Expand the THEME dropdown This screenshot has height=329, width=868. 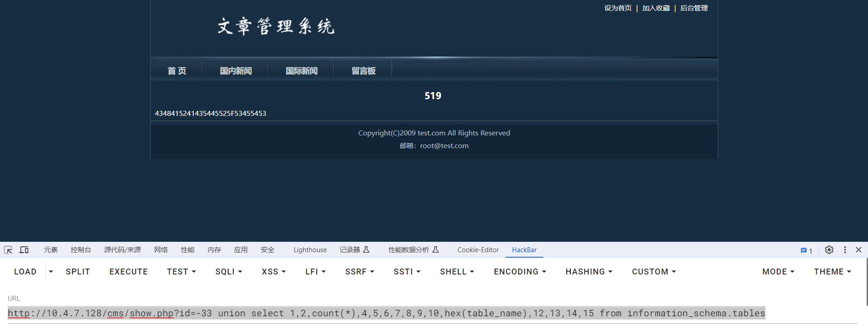coord(832,272)
